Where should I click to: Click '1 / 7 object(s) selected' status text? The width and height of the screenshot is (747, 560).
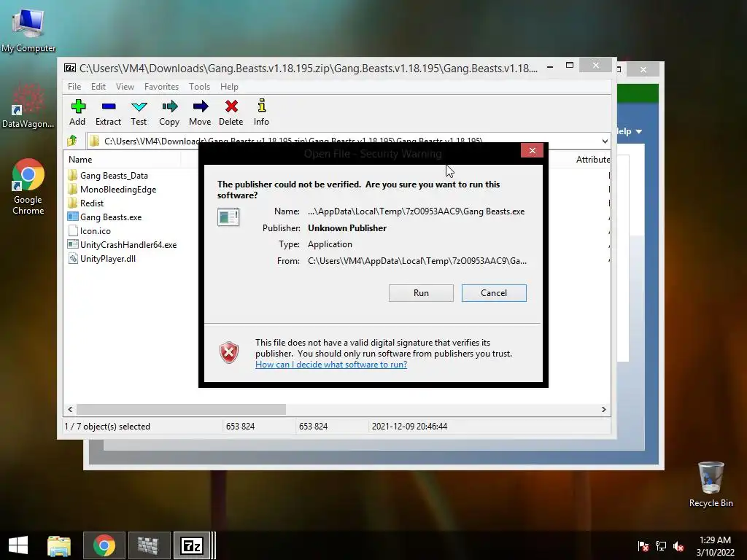(107, 426)
